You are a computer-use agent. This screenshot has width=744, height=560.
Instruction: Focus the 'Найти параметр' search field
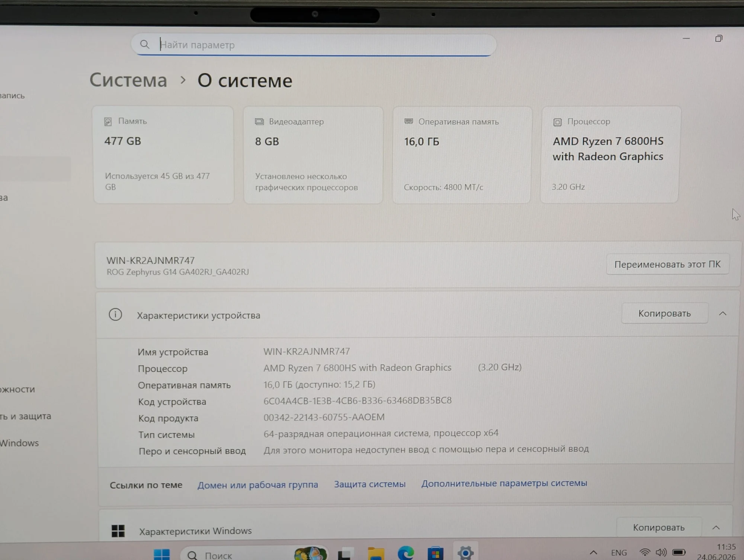tap(314, 45)
